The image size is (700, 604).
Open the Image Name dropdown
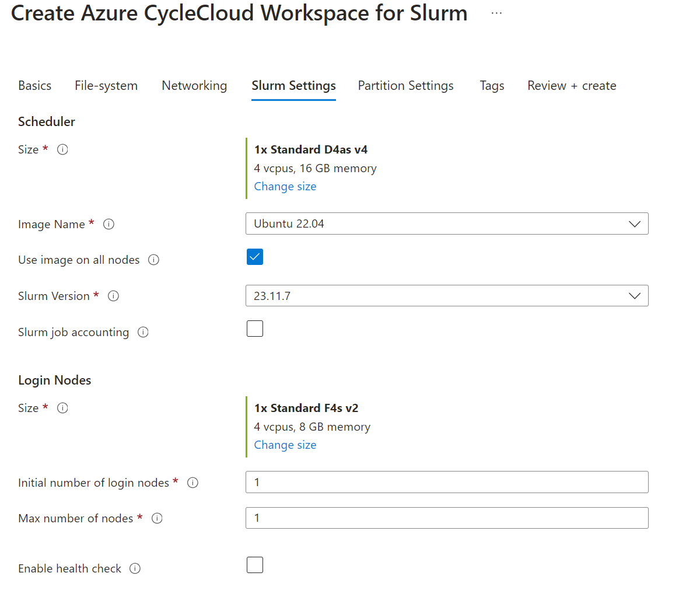447,224
